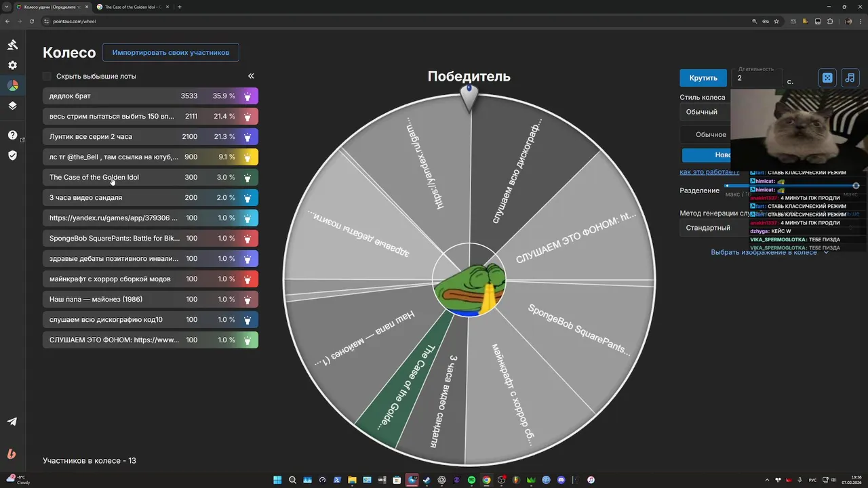The width and height of the screenshot is (868, 488).
Task: Click the 'СЛУШАЕМ ЭТО ФОНОМ' wheel sector
Action: 576,237
